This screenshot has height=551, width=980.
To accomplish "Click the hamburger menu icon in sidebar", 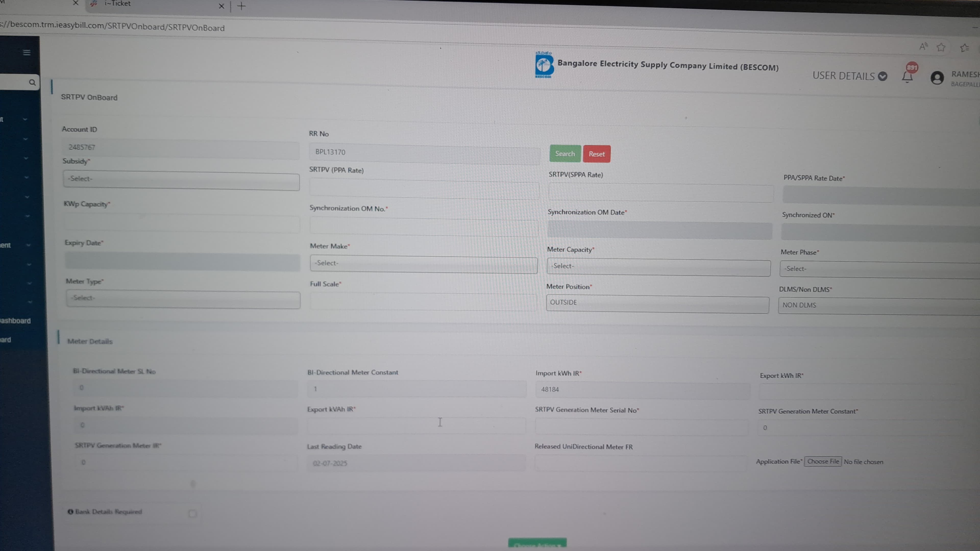I will click(x=27, y=53).
